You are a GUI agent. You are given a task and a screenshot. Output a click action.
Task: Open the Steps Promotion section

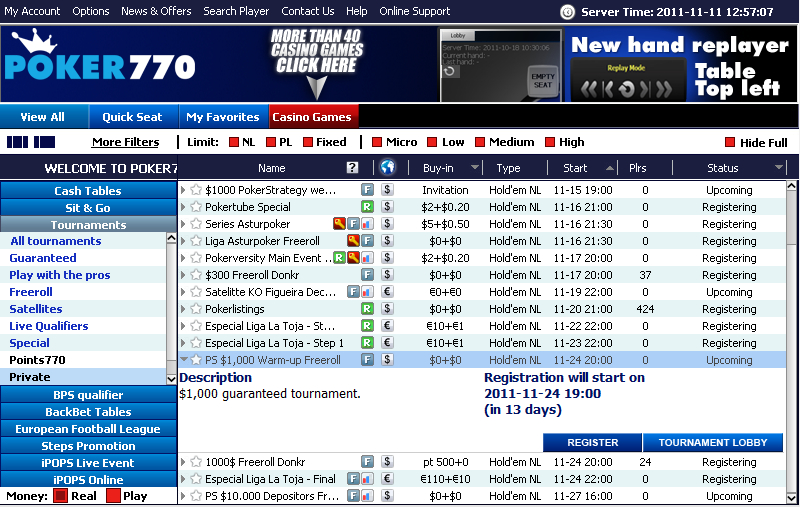point(88,446)
